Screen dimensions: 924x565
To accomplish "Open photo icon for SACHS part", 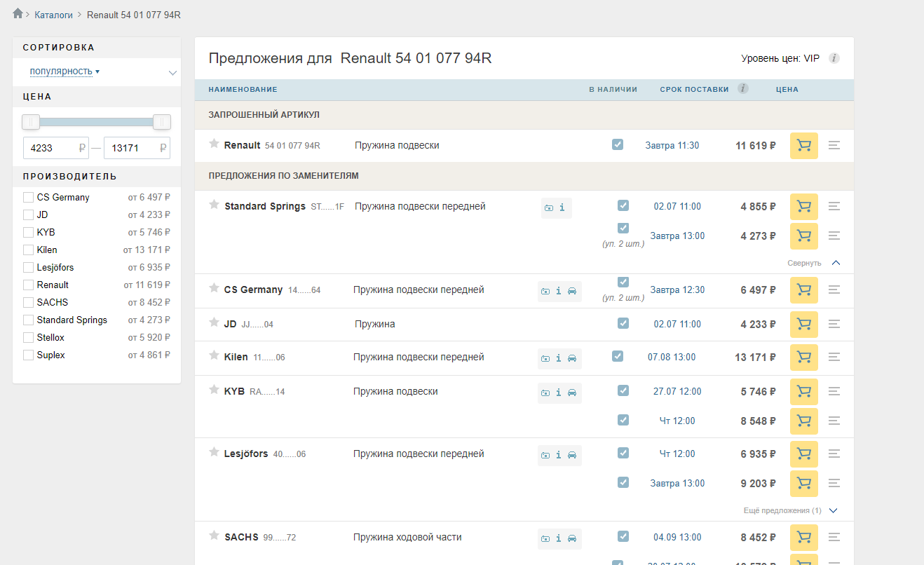I will coord(545,538).
